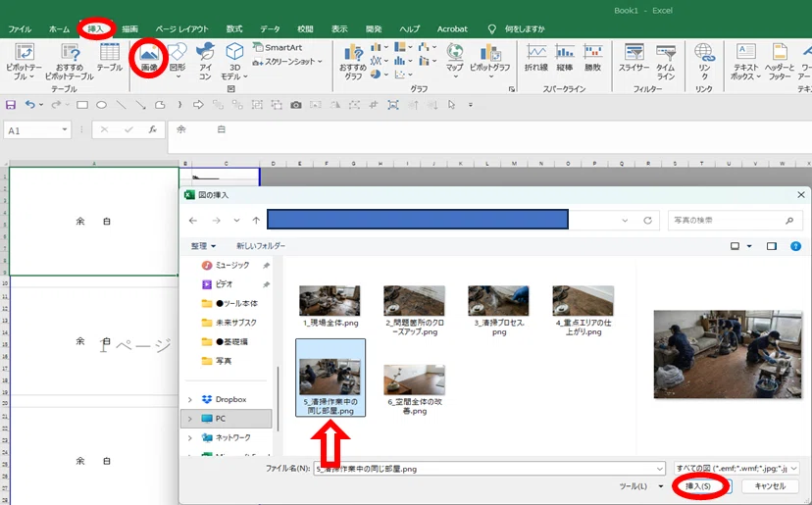Click the insert function fx button

tap(153, 129)
